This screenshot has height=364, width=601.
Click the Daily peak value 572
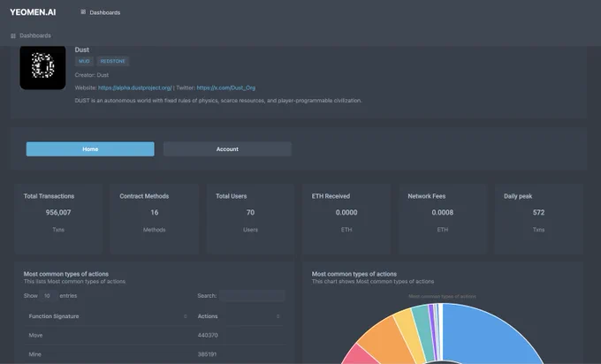[x=538, y=212]
